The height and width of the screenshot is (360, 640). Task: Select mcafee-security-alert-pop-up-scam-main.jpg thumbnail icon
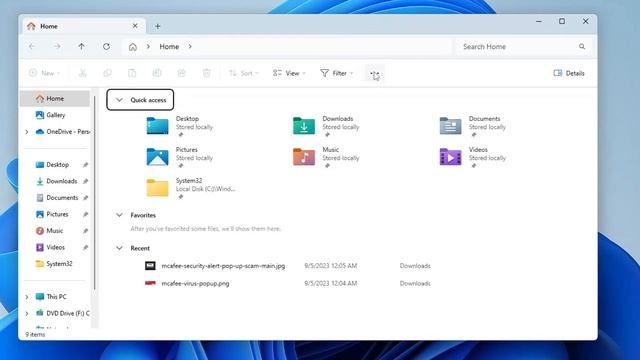(x=150, y=266)
